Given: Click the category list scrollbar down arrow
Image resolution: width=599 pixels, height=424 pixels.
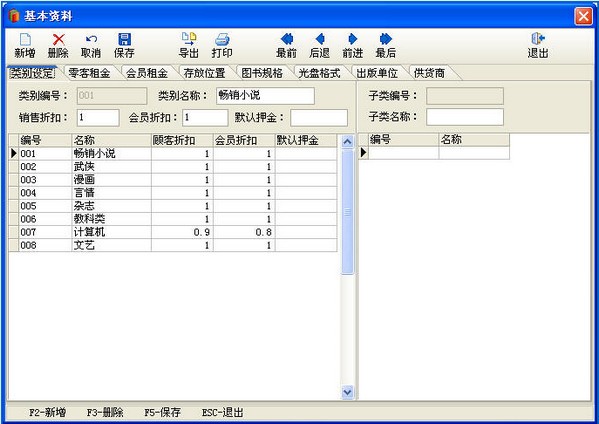Looking at the screenshot, I should tap(347, 392).
